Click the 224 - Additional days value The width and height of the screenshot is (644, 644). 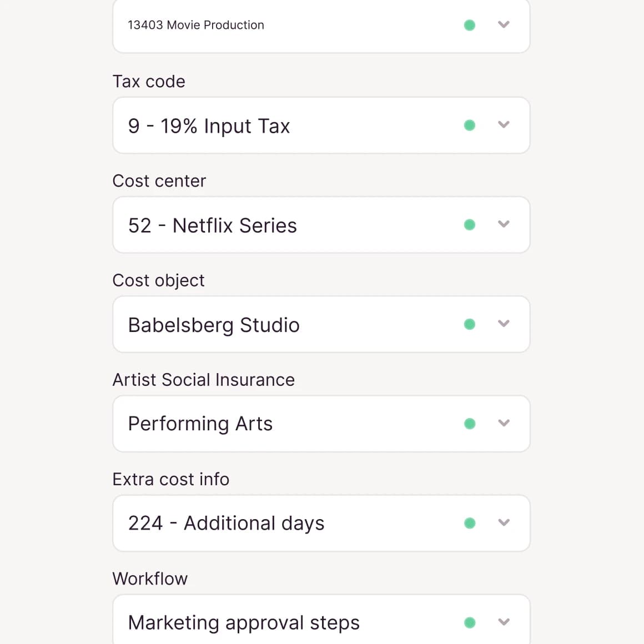pos(226,523)
